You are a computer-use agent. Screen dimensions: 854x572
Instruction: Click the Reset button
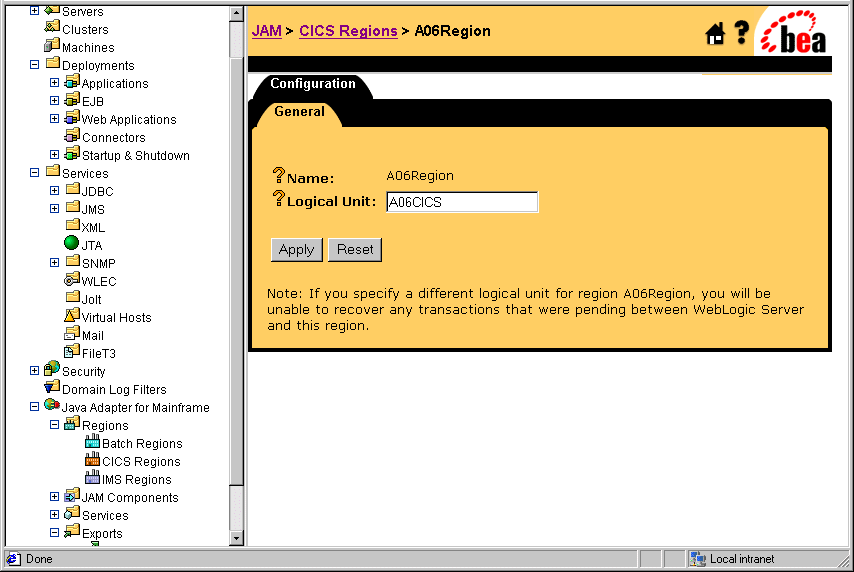355,250
